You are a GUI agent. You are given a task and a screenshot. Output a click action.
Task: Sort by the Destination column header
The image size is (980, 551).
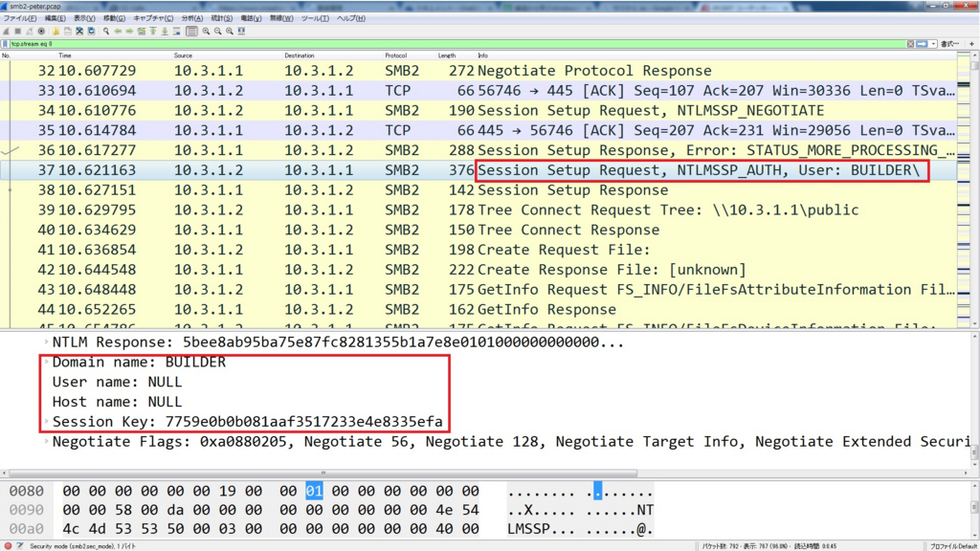point(300,55)
